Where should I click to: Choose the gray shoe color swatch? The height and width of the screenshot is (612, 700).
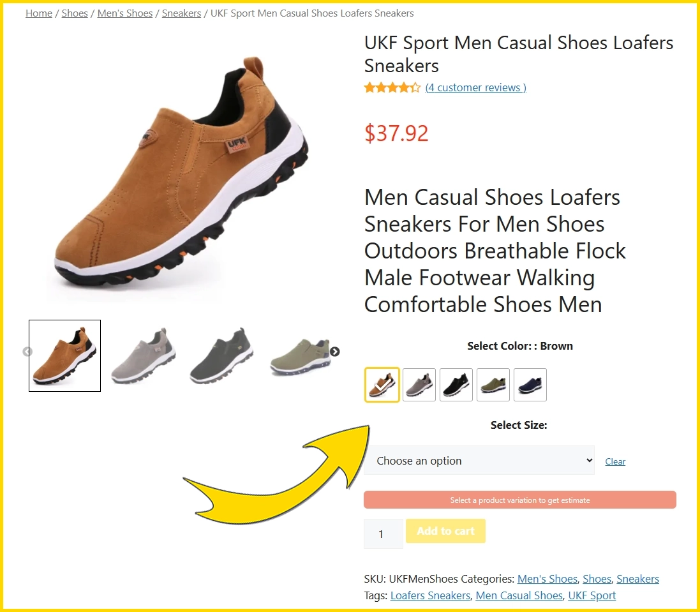click(x=419, y=385)
